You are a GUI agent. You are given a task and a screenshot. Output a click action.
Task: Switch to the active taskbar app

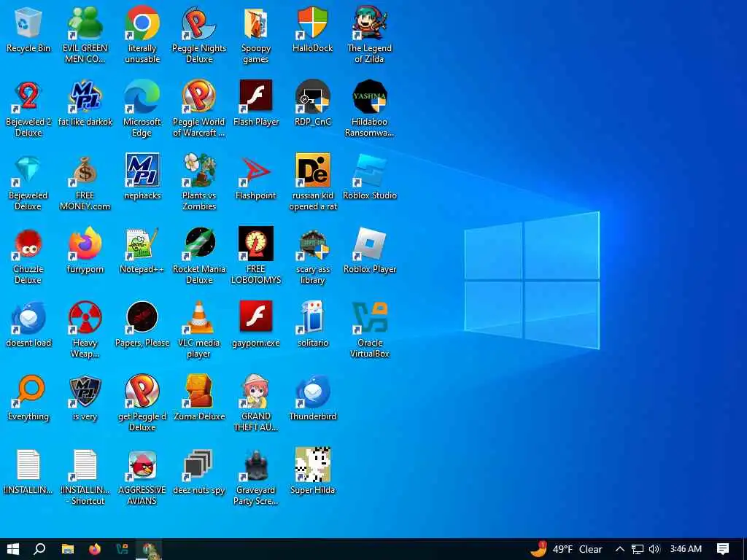pos(149,549)
